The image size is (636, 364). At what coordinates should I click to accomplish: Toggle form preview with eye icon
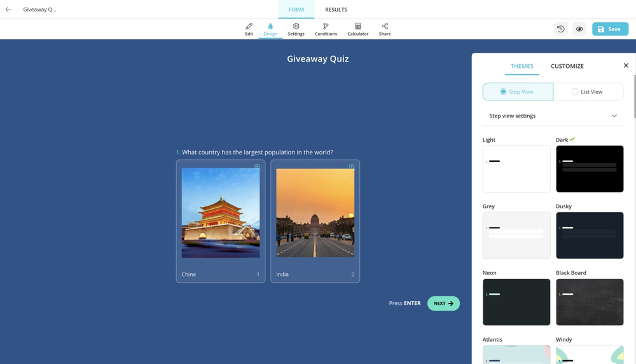[x=579, y=29]
